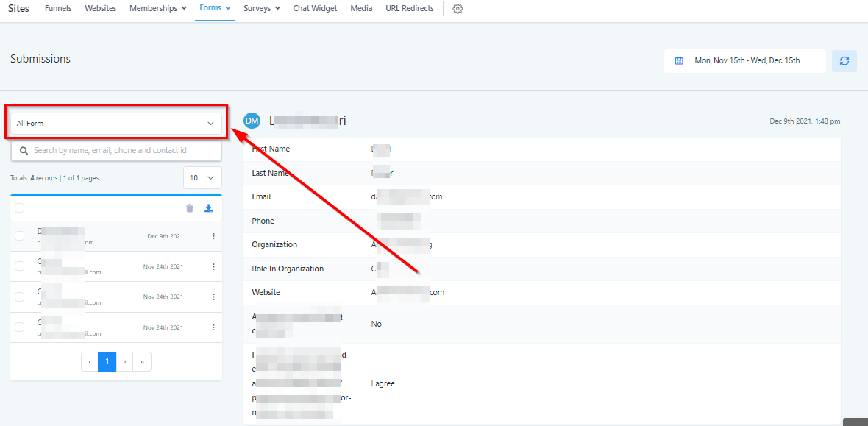Expand the All Form dropdown
The height and width of the screenshot is (426, 868).
pos(115,124)
